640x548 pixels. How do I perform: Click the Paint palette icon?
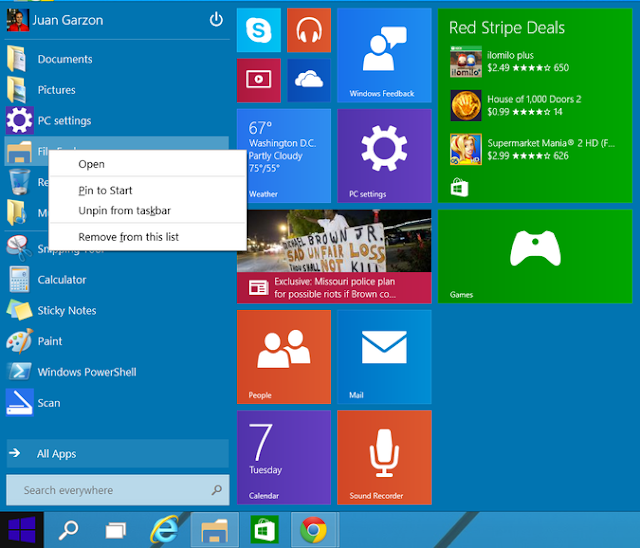(19, 341)
